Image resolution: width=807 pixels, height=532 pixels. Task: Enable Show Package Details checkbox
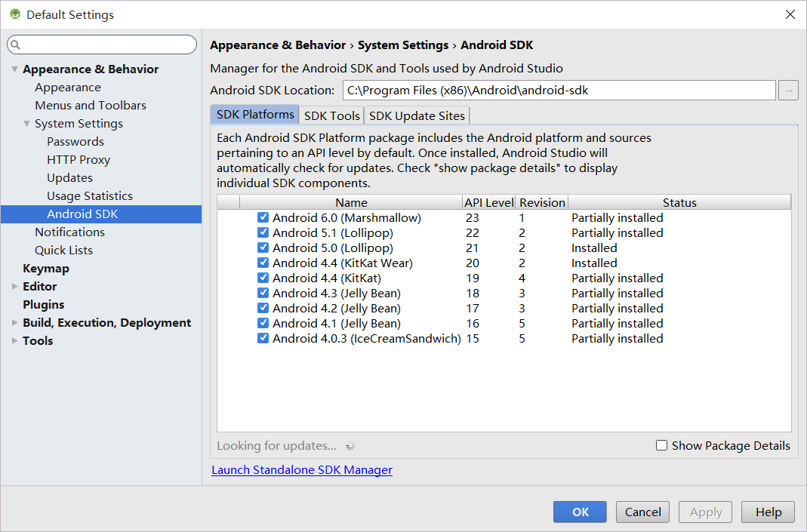pyautogui.click(x=662, y=446)
